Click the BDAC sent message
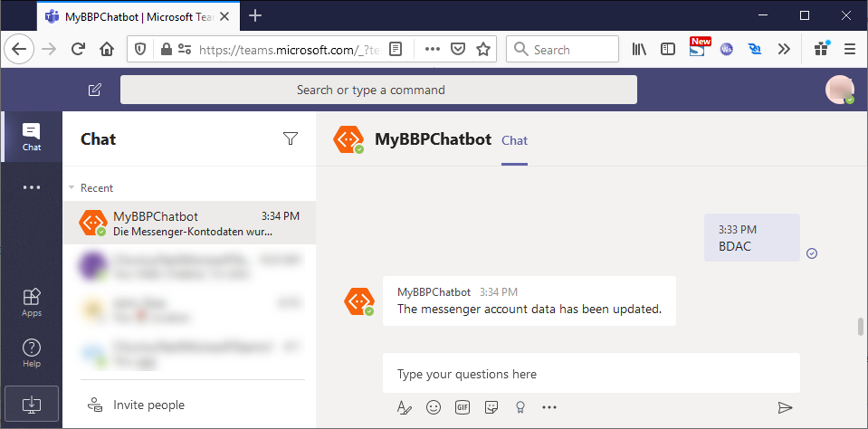The width and height of the screenshot is (868, 429). click(752, 237)
